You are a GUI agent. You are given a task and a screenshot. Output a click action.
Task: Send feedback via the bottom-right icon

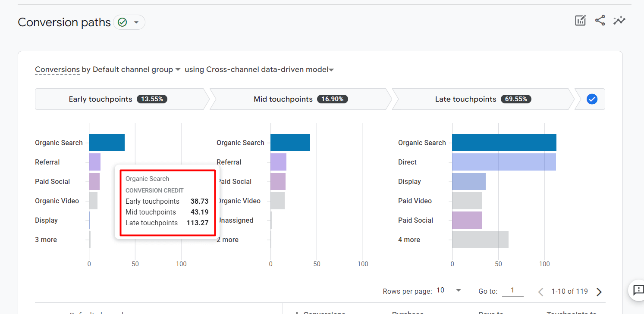pyautogui.click(x=638, y=291)
